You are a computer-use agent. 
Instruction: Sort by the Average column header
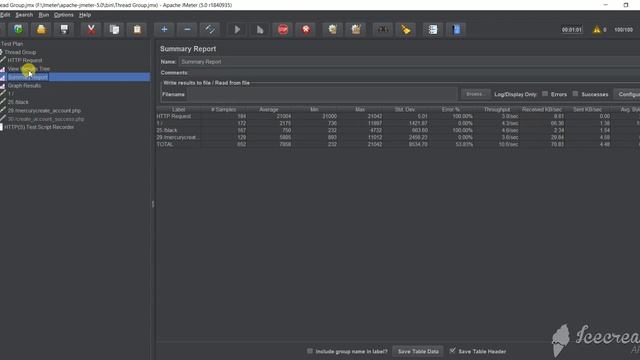coord(269,109)
